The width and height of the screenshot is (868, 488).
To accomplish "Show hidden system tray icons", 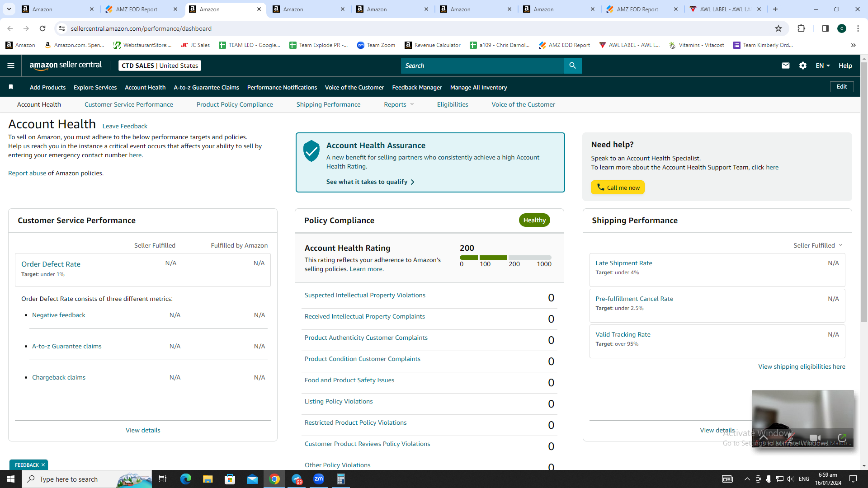I will [x=747, y=479].
